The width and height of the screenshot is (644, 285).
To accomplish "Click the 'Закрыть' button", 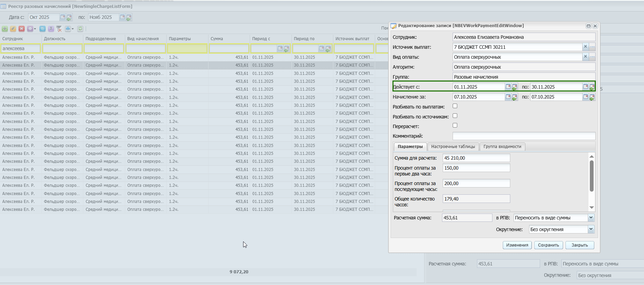I will pyautogui.click(x=580, y=245).
